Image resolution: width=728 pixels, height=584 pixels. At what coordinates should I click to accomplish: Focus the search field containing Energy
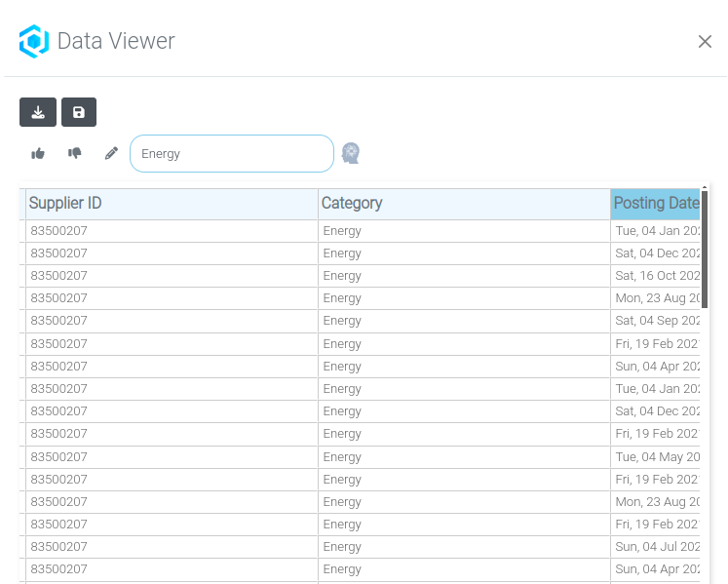pyautogui.click(x=232, y=153)
